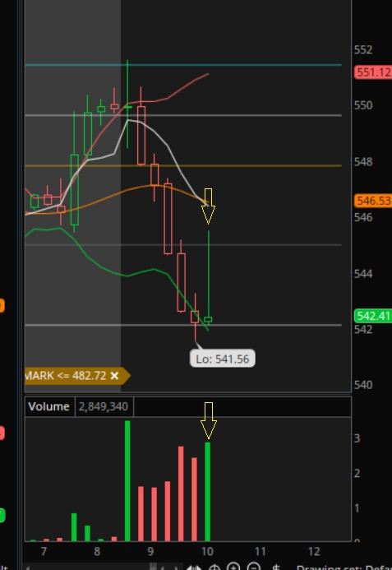Select the teal horizontal price level line
This screenshot has width=392, height=570.
tap(183, 65)
